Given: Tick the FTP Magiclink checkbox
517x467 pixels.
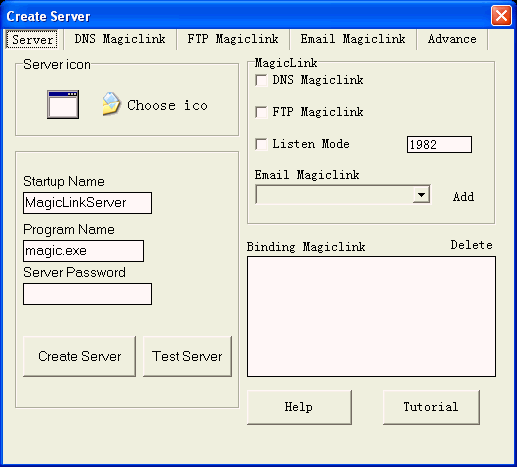Looking at the screenshot, I should 261,112.
